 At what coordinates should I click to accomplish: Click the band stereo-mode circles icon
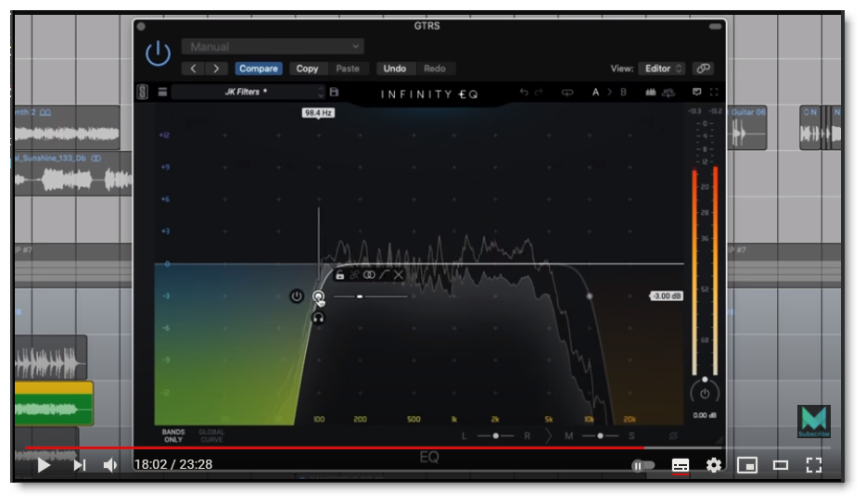pyautogui.click(x=369, y=275)
